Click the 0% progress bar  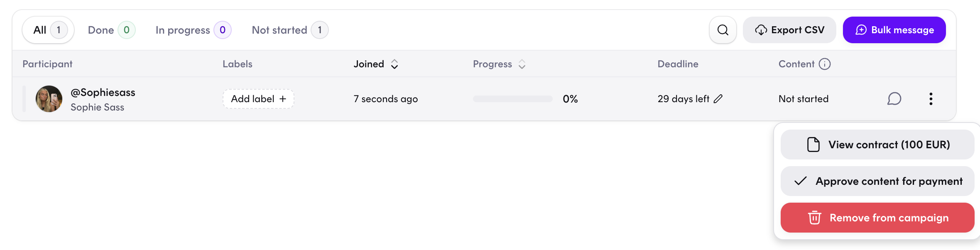512,99
